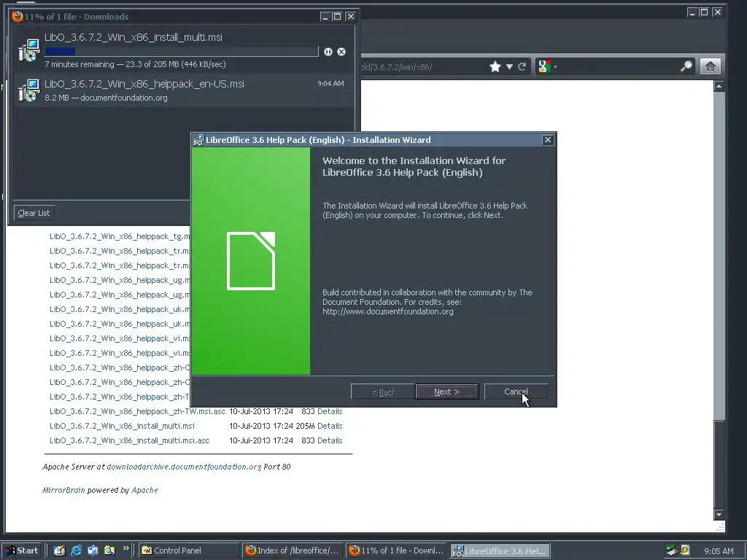Open the downloadarchive.documentfoundation.org link
This screenshot has width=747, height=560.
click(184, 467)
